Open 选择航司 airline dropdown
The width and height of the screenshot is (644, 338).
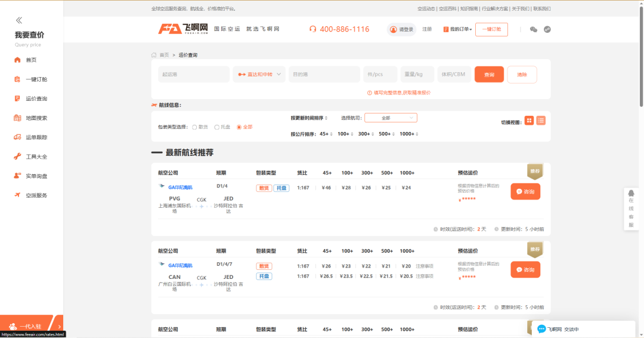point(391,118)
